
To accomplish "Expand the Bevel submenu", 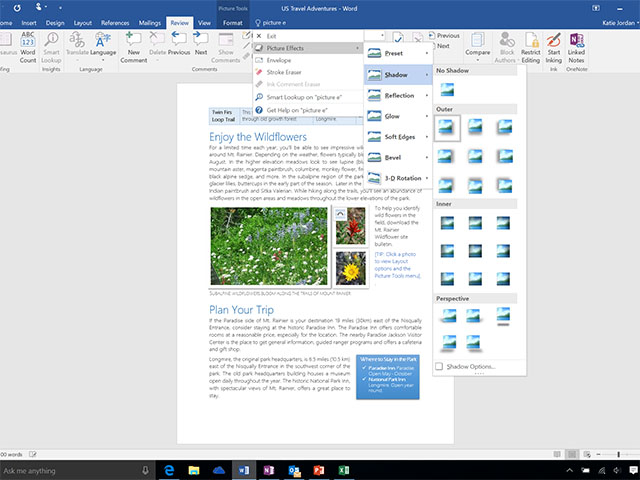I will (x=398, y=158).
